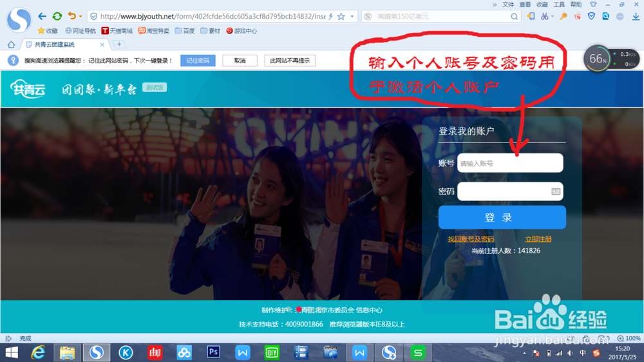Click the 66% speed accelerator ball
The width and height of the screenshot is (644, 362).
597,59
